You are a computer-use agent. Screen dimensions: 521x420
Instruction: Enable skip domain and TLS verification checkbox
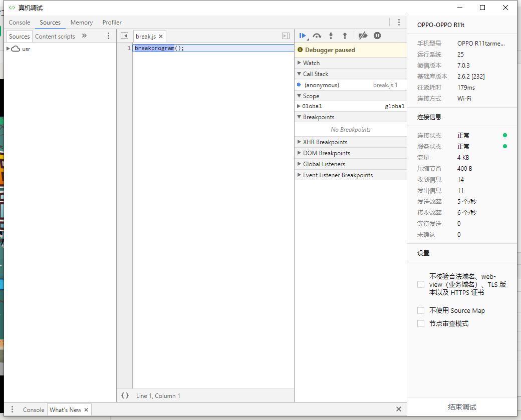pos(421,284)
